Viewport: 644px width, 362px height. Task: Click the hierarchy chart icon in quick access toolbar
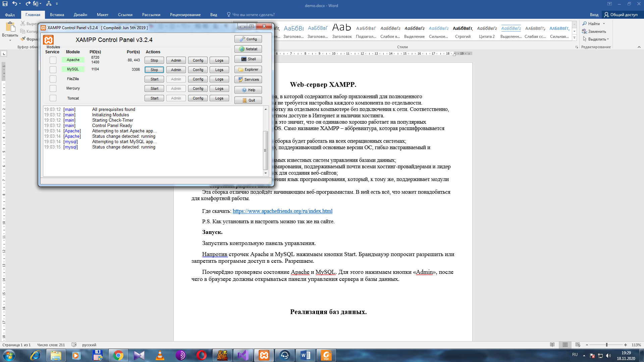[49, 4]
